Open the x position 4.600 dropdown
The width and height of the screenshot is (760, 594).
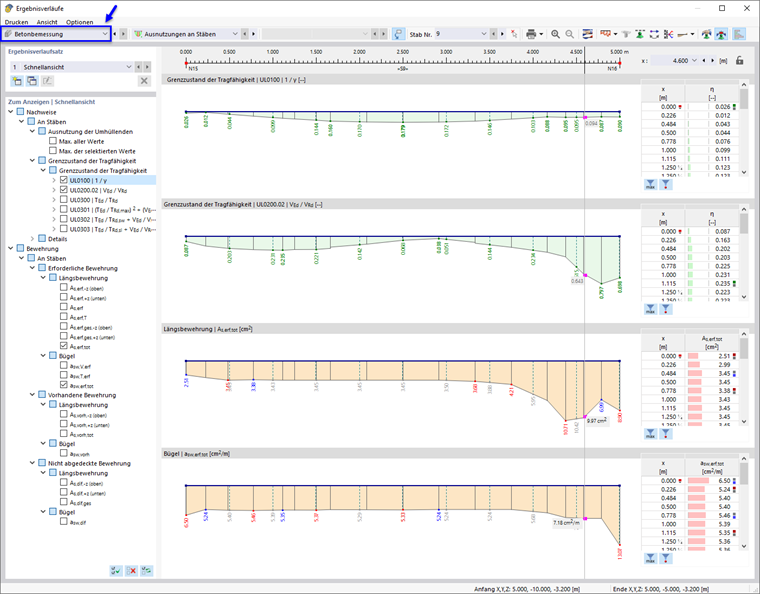pos(694,61)
